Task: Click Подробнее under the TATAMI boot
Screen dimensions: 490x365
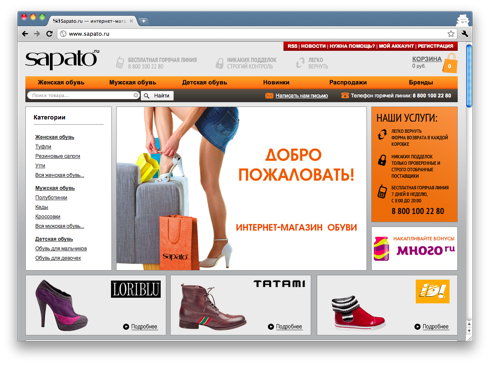Action: click(x=289, y=327)
